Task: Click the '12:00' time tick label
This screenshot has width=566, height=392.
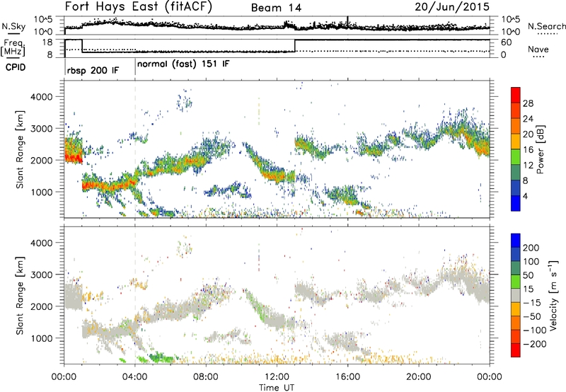Action: [x=277, y=377]
